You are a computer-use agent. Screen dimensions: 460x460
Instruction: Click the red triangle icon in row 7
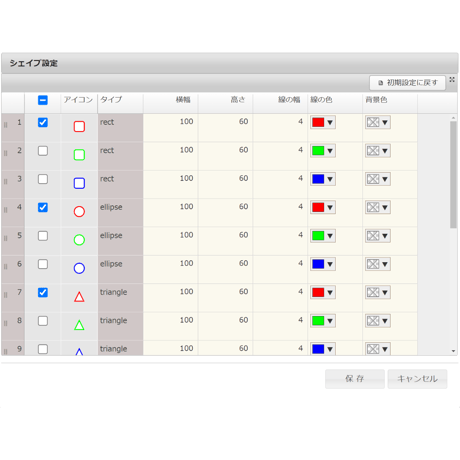coord(79,297)
